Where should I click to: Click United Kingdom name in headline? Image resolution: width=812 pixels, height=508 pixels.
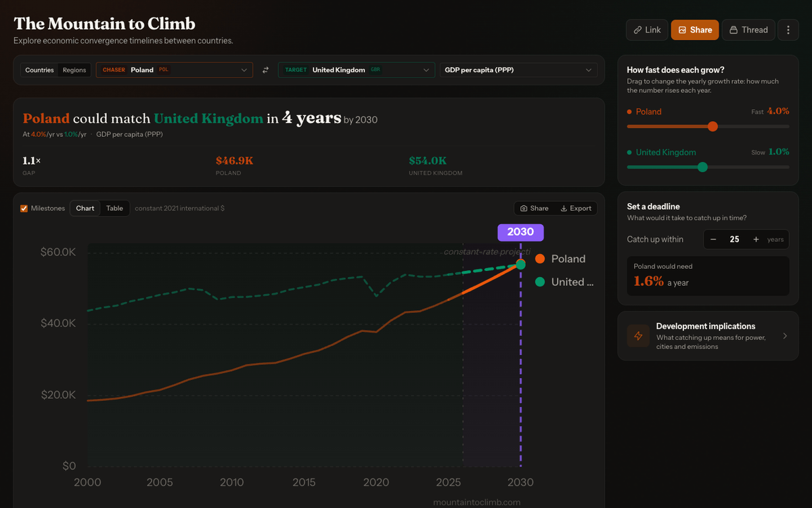coord(208,119)
